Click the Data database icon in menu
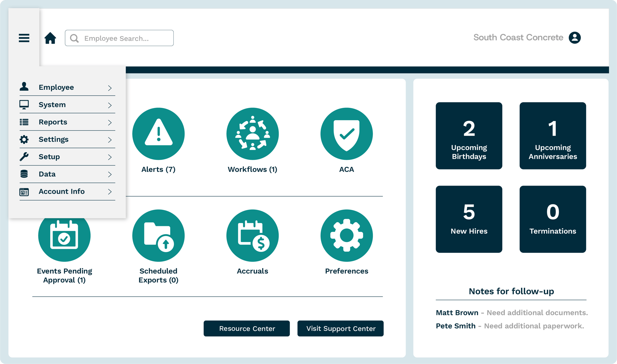Viewport: 617px width, 364px height. coord(24,174)
